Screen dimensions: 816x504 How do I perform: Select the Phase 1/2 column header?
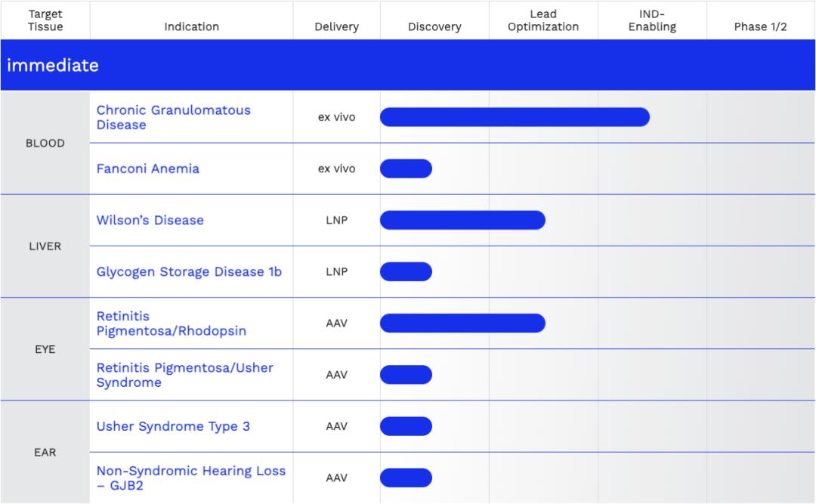760,26
